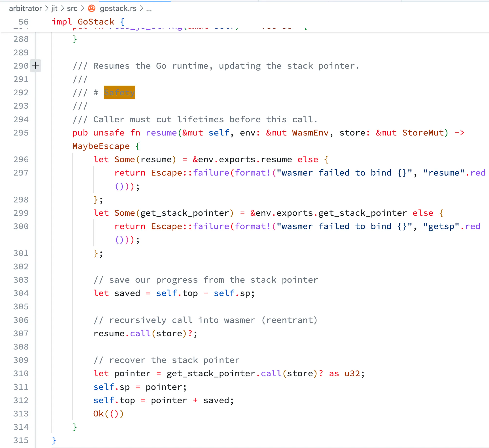Click line number 295 in gutter
The image size is (489, 448).
(x=21, y=133)
